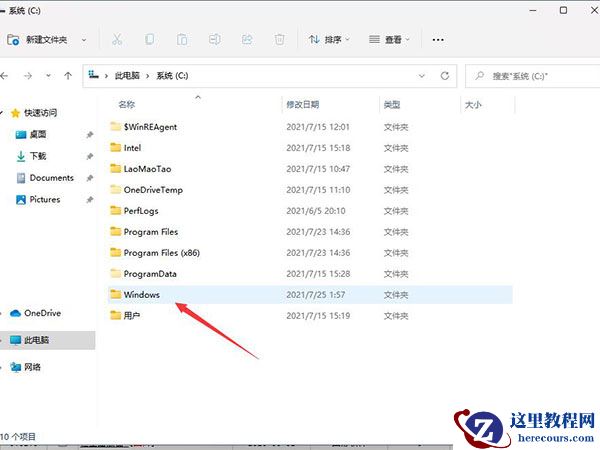
Task: Click the pin icon next to Pictures
Action: (90, 200)
